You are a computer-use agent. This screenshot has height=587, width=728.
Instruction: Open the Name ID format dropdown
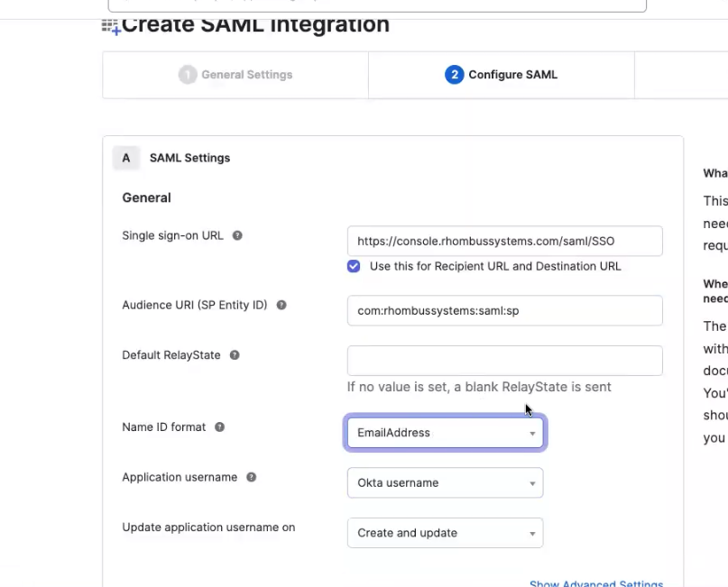click(445, 433)
